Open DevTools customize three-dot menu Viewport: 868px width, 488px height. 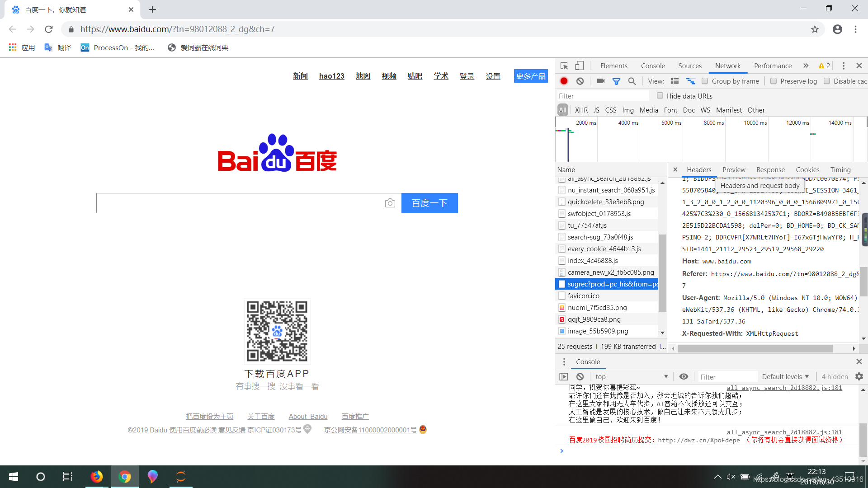click(843, 66)
